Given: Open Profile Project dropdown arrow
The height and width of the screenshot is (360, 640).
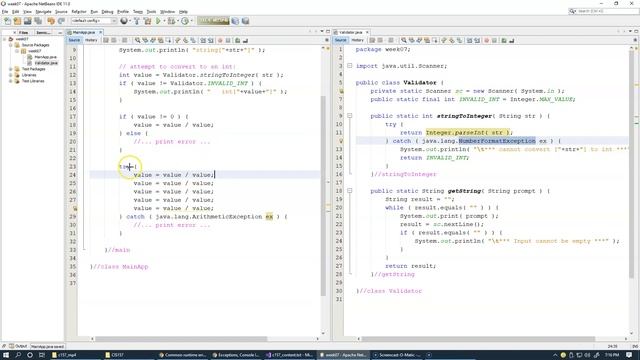Looking at the screenshot, I should tap(191, 21).
